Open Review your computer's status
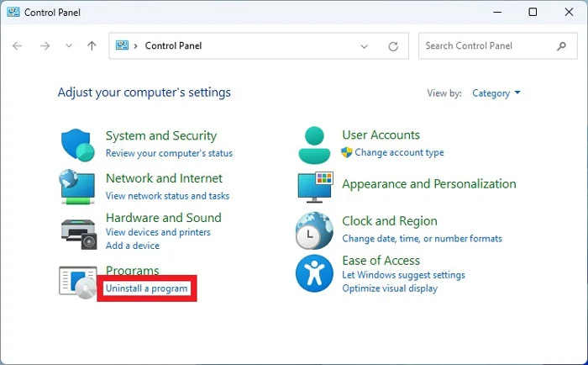The image size is (588, 365). click(x=169, y=153)
